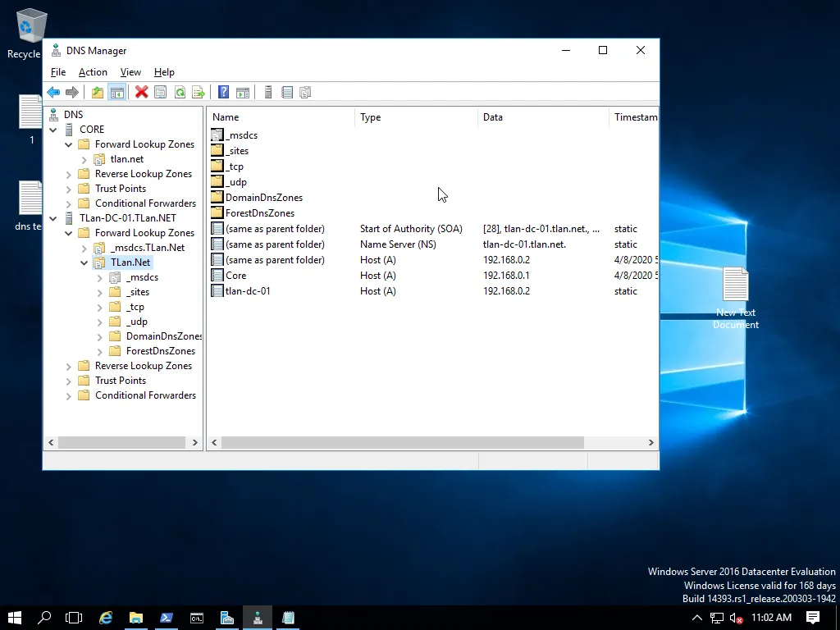Expand _tcp folder in tree
Viewport: 840px width, 630px height.
(x=99, y=308)
